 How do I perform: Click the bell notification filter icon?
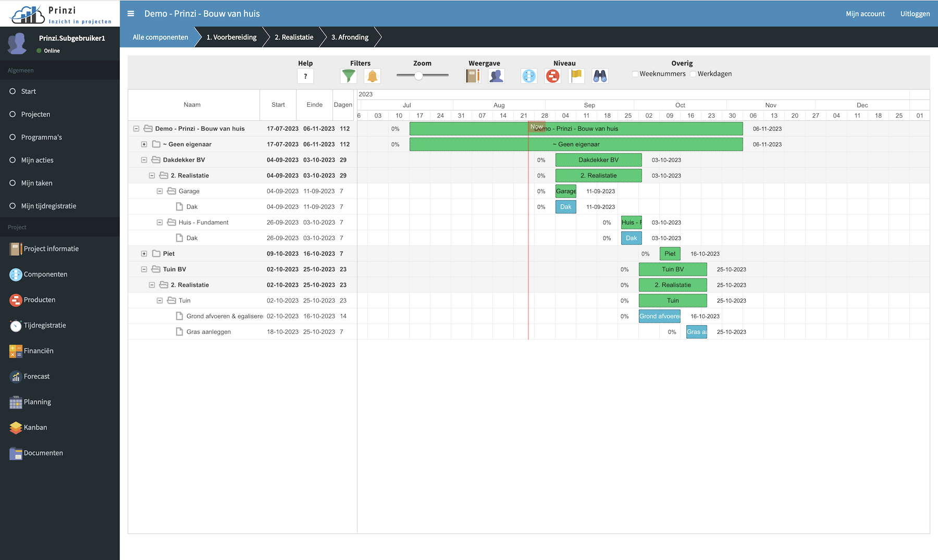point(372,76)
